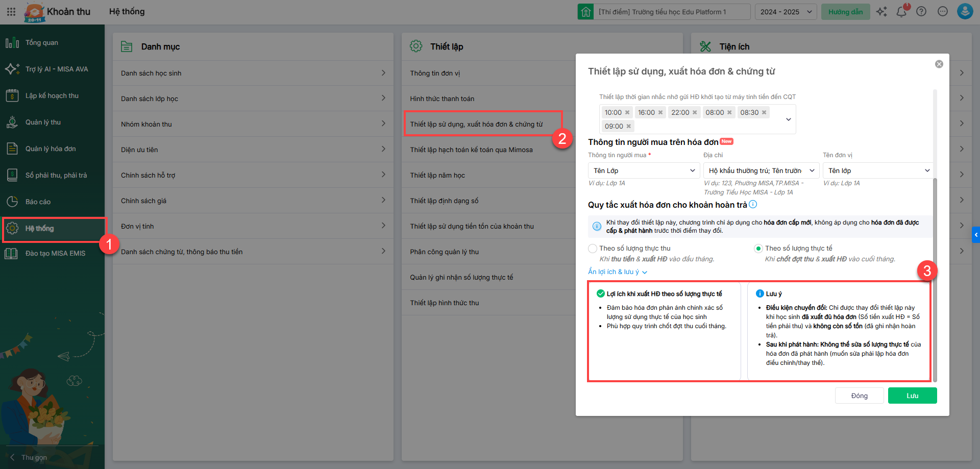Viewport: 980px width, 469px height.
Task: Click the dialog's vertical scrollbar
Action: point(935,280)
